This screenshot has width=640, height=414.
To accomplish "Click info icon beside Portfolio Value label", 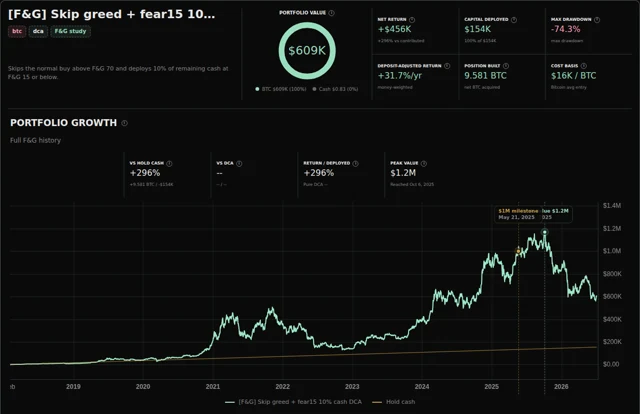I will pyautogui.click(x=331, y=13).
